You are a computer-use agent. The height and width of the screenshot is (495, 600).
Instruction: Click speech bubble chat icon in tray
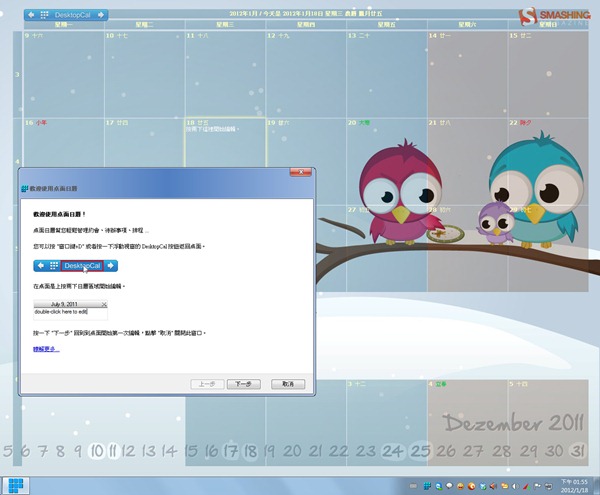[x=449, y=486]
